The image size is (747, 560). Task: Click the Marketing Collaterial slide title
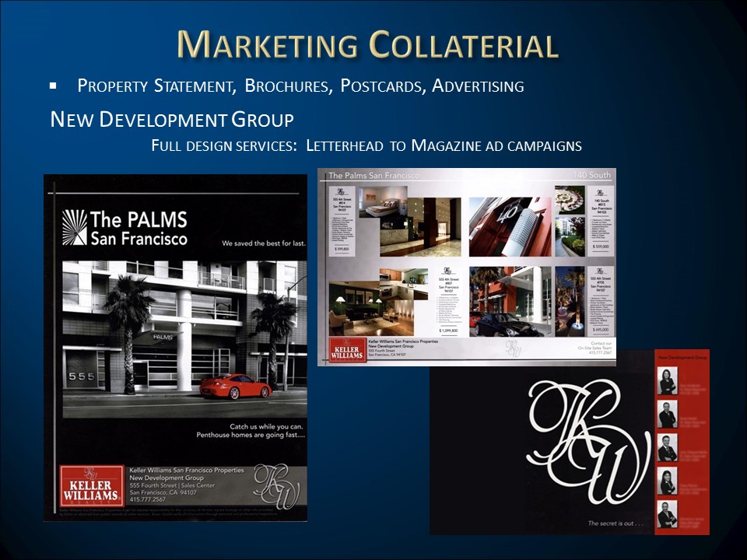pos(367,44)
